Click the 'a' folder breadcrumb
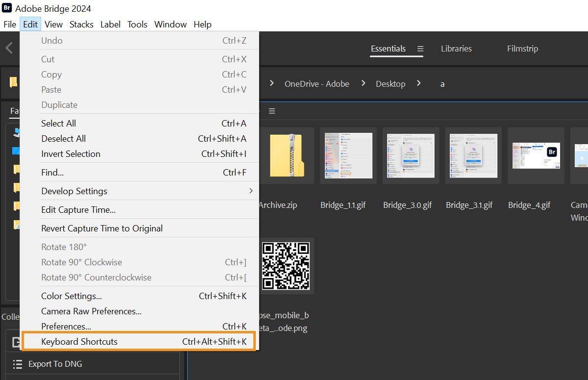588x380 pixels. coord(442,84)
